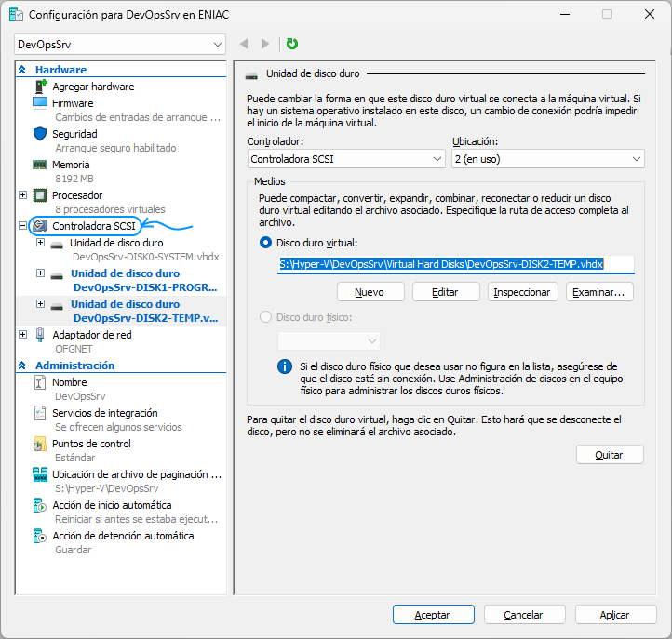Screen dimensions: 672x639
Task: Click the Cancelar button
Action: 524,615
